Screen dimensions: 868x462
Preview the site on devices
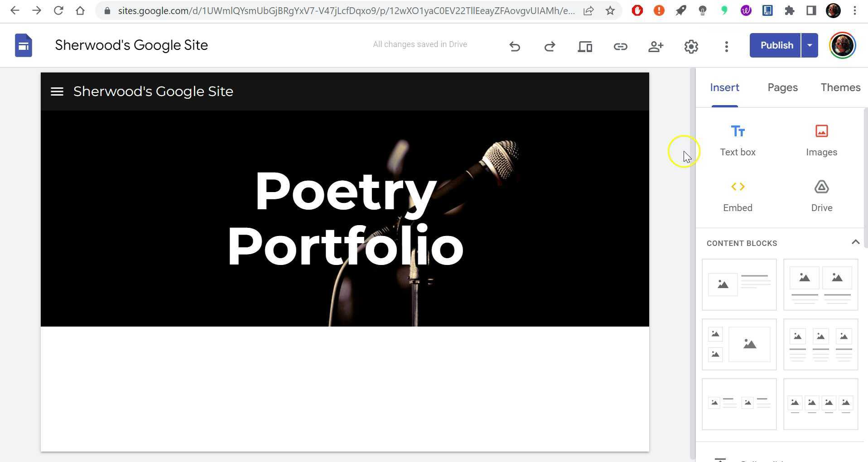click(x=585, y=46)
